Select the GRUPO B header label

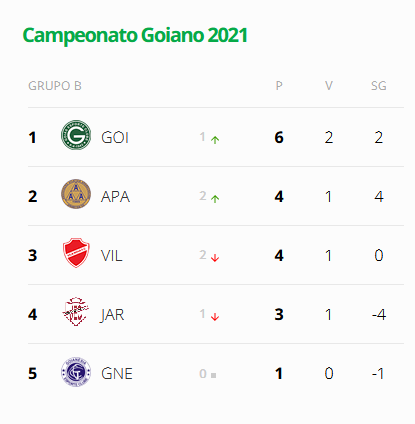click(55, 86)
